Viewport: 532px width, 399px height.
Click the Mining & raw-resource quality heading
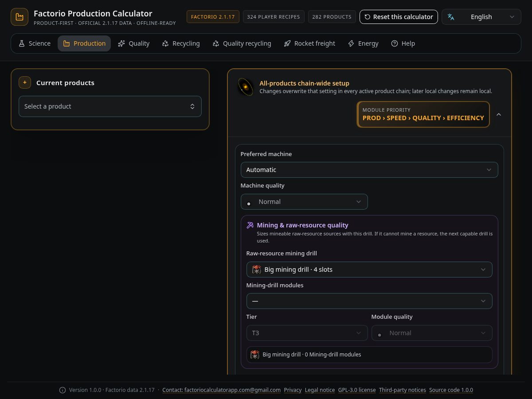pos(302,225)
